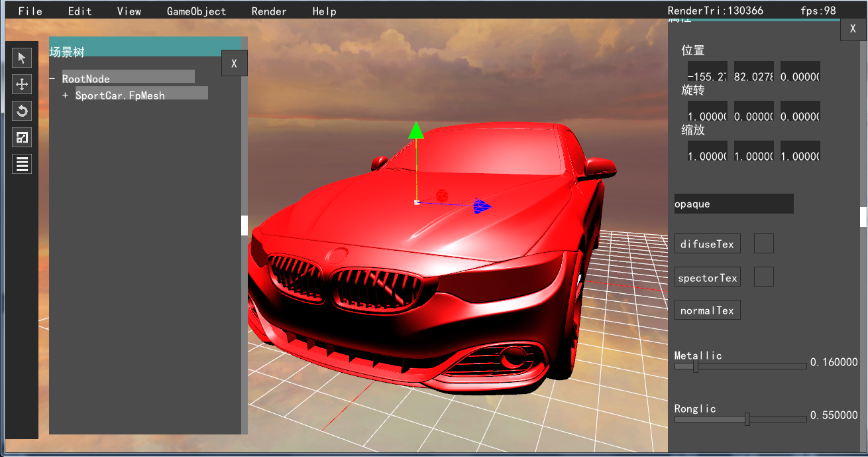The width and height of the screenshot is (868, 457).
Task: Click the rotation Y value field
Action: [x=753, y=111]
